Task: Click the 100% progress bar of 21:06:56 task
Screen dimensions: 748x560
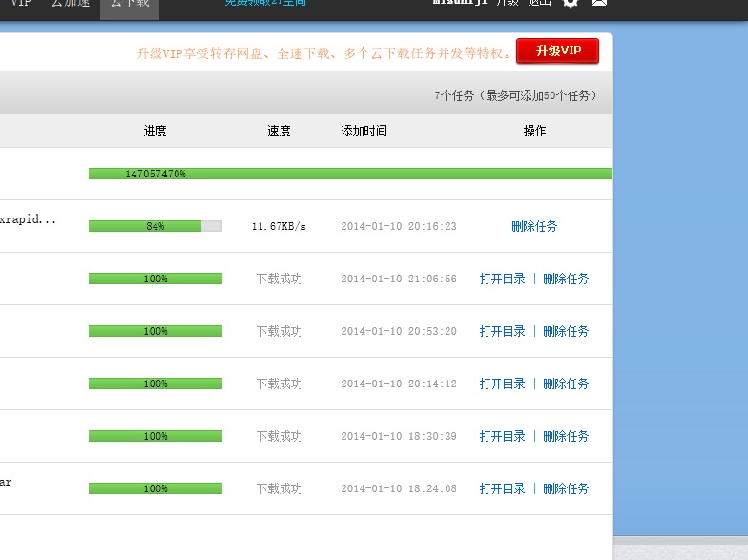Action: click(x=156, y=279)
